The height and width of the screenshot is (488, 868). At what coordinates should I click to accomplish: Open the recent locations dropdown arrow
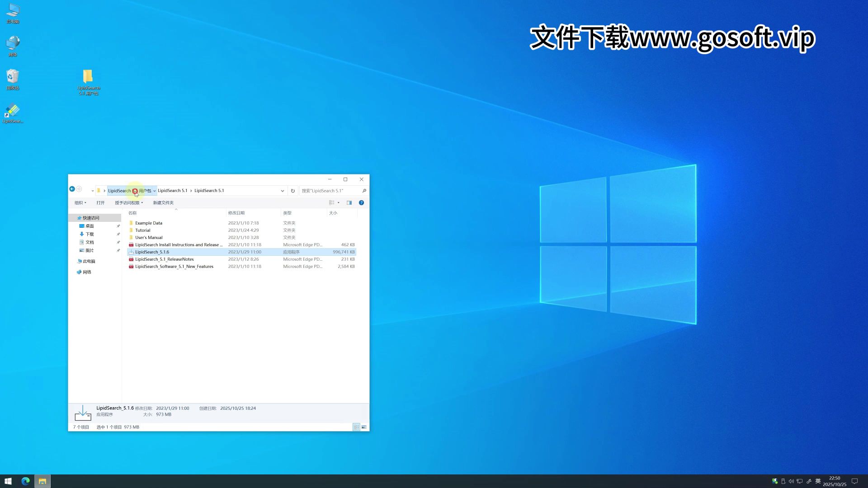click(x=92, y=191)
